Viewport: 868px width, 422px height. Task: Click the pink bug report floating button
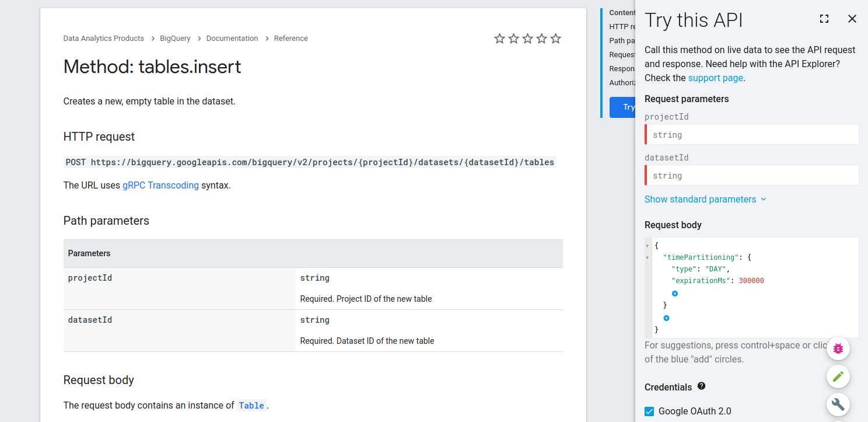click(x=838, y=348)
